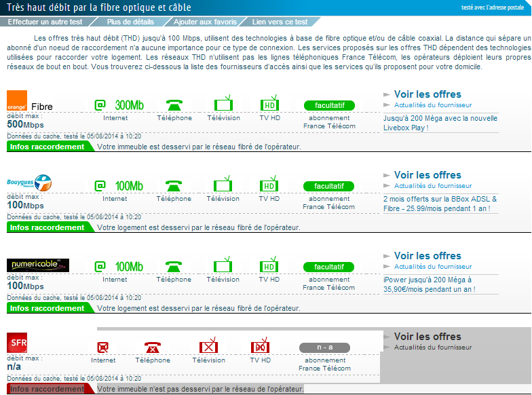
Task: Click the Orange Fibre logo
Action: point(17,101)
